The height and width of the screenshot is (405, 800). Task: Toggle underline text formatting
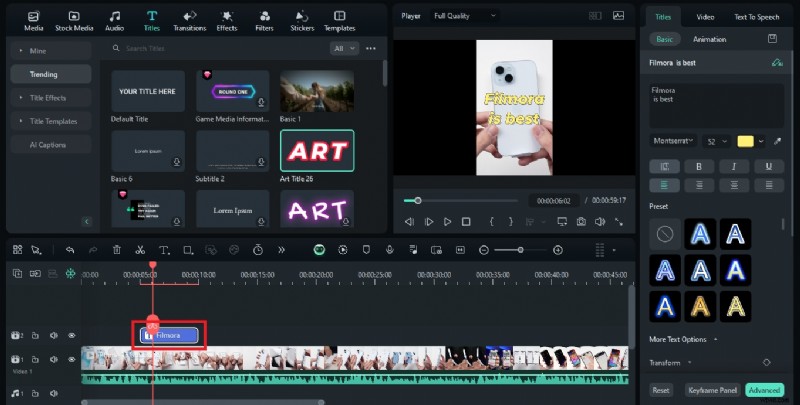[x=767, y=166]
